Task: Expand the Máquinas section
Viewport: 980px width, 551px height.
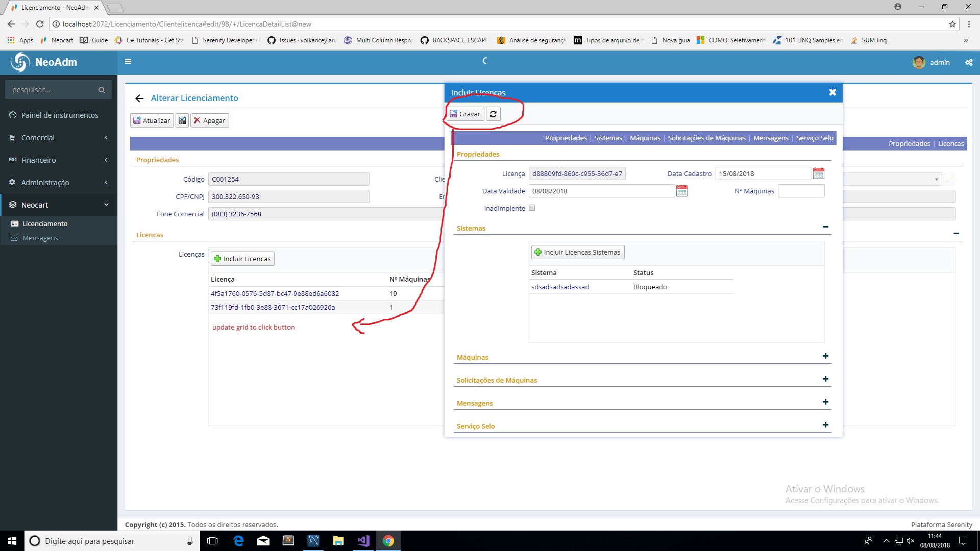Action: coord(825,357)
